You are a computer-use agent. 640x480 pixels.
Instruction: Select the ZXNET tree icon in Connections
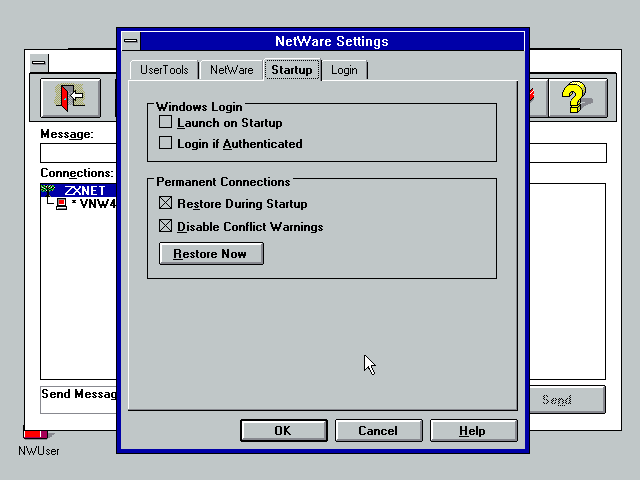[x=48, y=190]
